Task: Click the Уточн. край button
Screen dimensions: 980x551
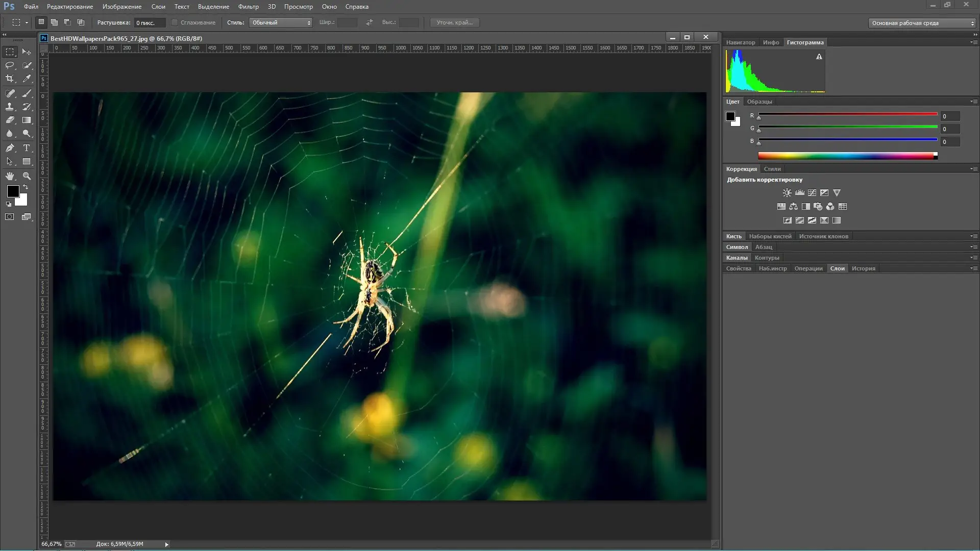Action: (x=454, y=22)
